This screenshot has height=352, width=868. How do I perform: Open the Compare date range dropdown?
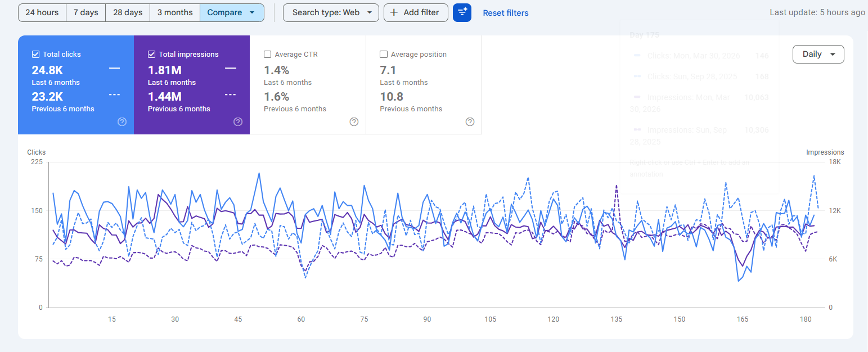232,12
